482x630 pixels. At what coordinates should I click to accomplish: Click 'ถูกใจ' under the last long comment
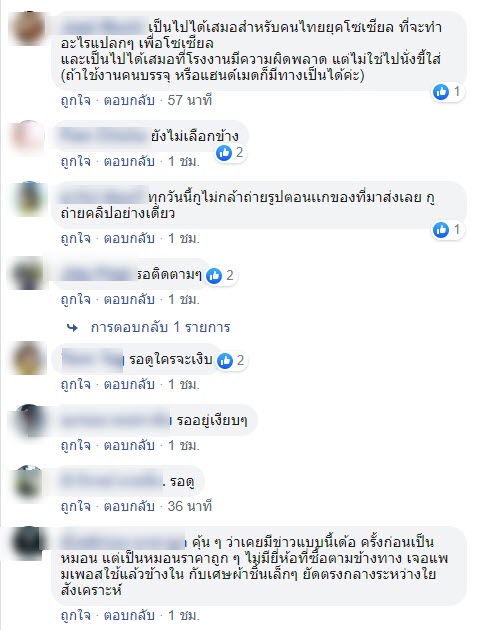pyautogui.click(x=76, y=616)
